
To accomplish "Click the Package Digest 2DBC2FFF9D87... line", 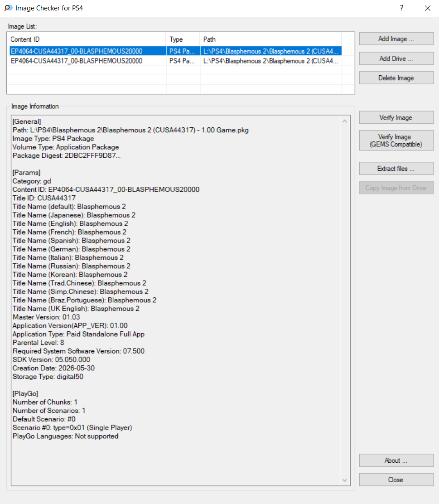I will click(67, 155).
